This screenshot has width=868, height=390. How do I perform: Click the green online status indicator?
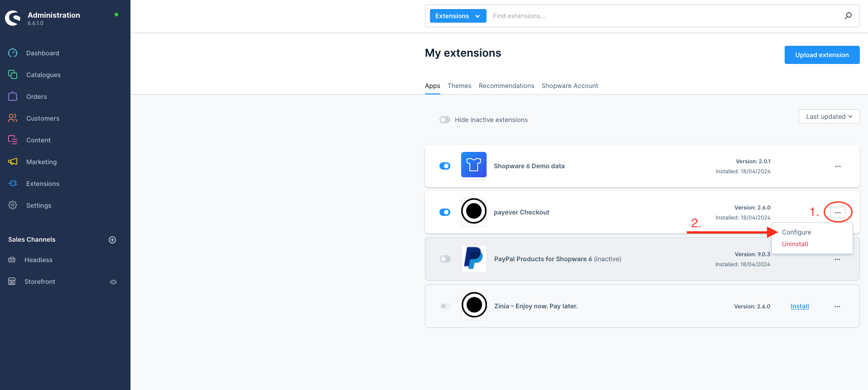click(116, 15)
